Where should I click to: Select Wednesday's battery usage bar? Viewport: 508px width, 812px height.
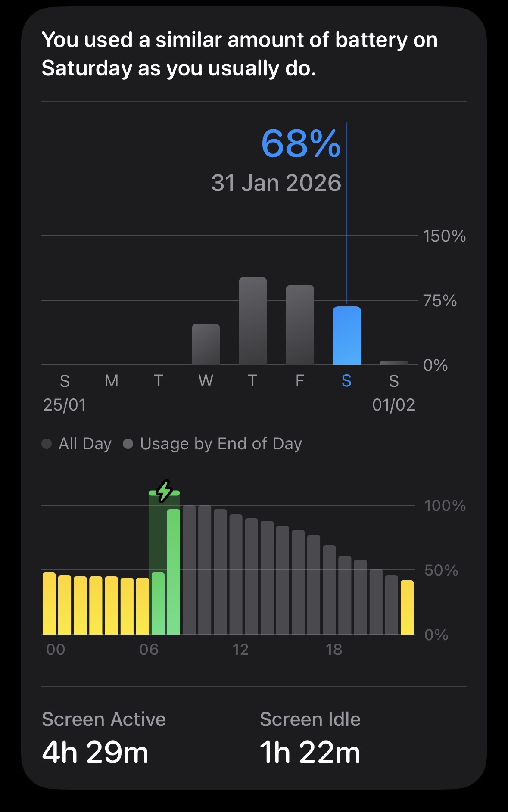206,344
